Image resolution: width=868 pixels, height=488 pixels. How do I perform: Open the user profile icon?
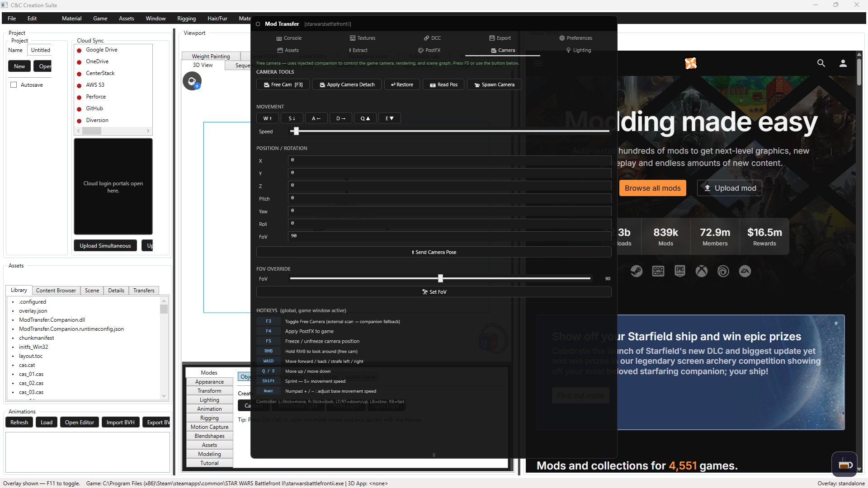point(843,63)
